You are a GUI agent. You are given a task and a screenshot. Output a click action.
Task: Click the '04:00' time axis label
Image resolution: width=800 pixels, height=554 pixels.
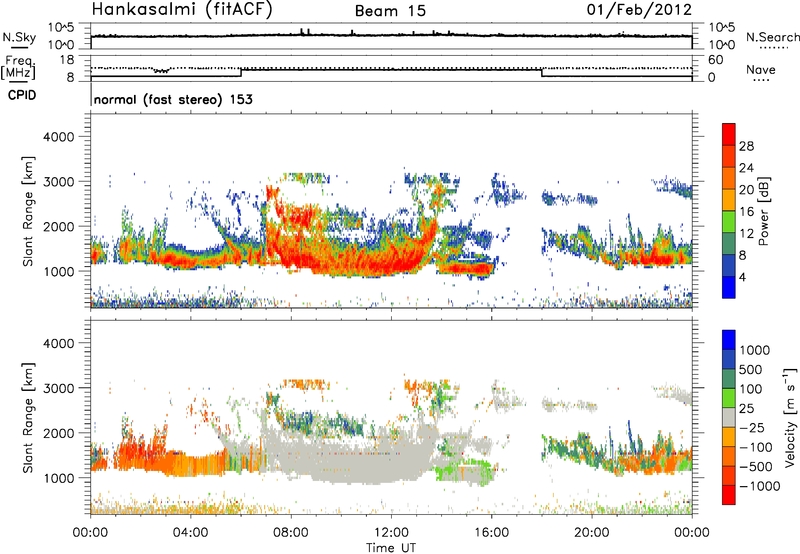coord(190,533)
